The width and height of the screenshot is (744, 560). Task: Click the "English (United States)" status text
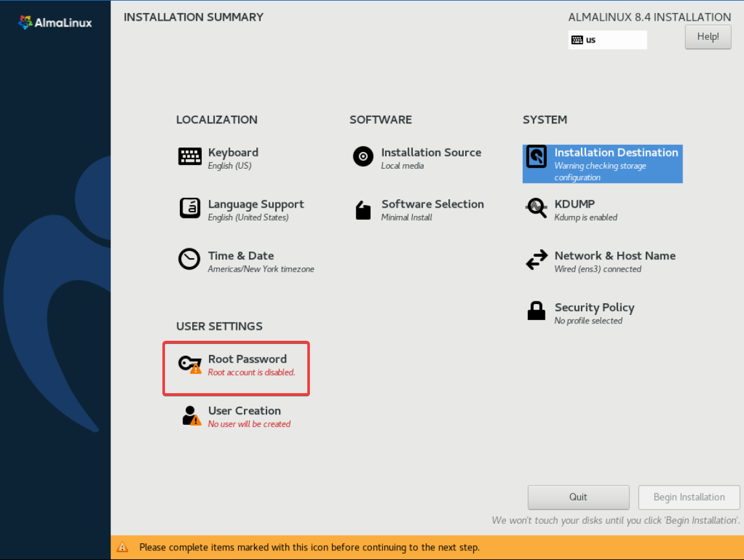click(x=248, y=218)
